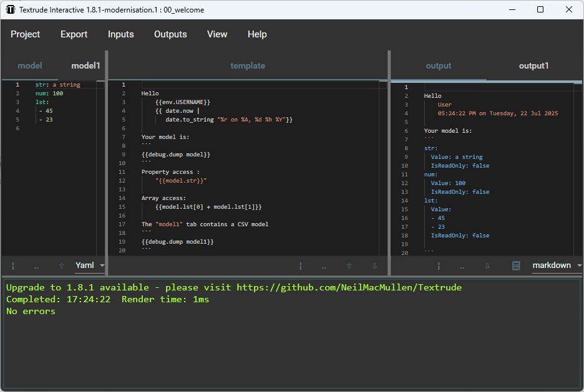Click 'Your model is:' in the output pane
The height and width of the screenshot is (392, 584).
(448, 131)
